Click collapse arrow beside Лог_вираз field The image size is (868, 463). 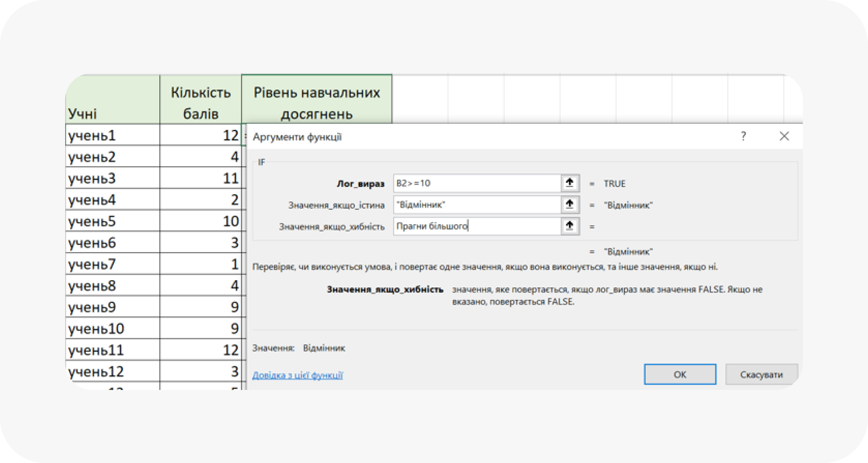tap(570, 183)
